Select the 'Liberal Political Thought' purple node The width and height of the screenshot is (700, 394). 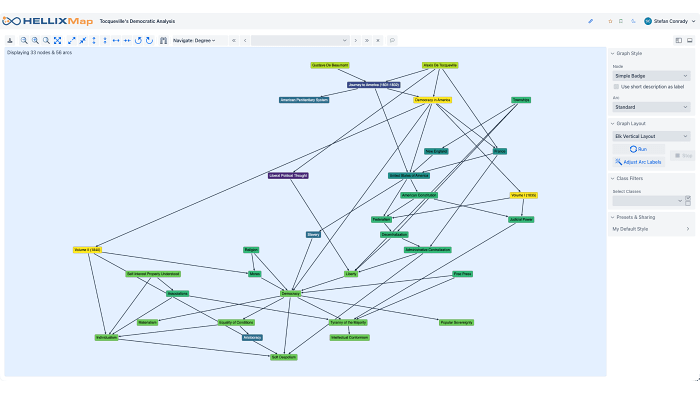point(288,176)
